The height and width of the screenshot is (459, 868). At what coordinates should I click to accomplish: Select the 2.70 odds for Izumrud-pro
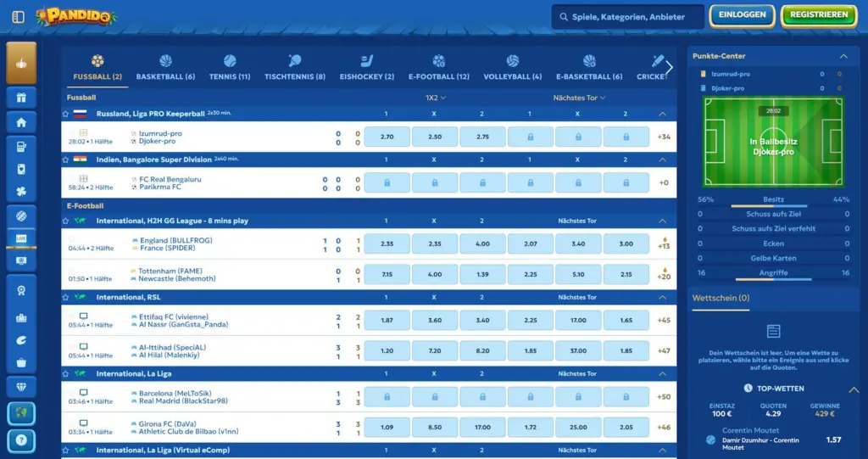pyautogui.click(x=387, y=137)
